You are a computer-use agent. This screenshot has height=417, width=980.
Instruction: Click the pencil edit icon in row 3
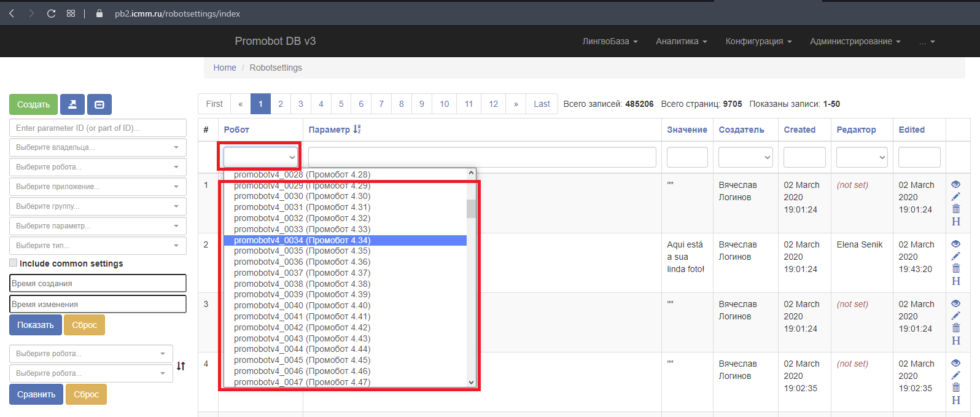(x=955, y=316)
